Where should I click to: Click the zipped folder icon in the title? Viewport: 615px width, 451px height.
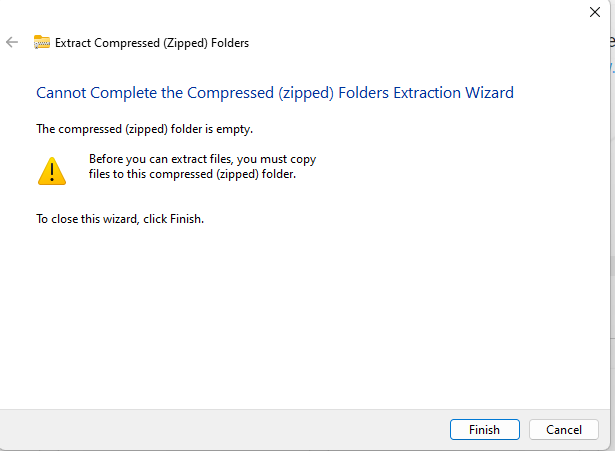pyautogui.click(x=42, y=42)
